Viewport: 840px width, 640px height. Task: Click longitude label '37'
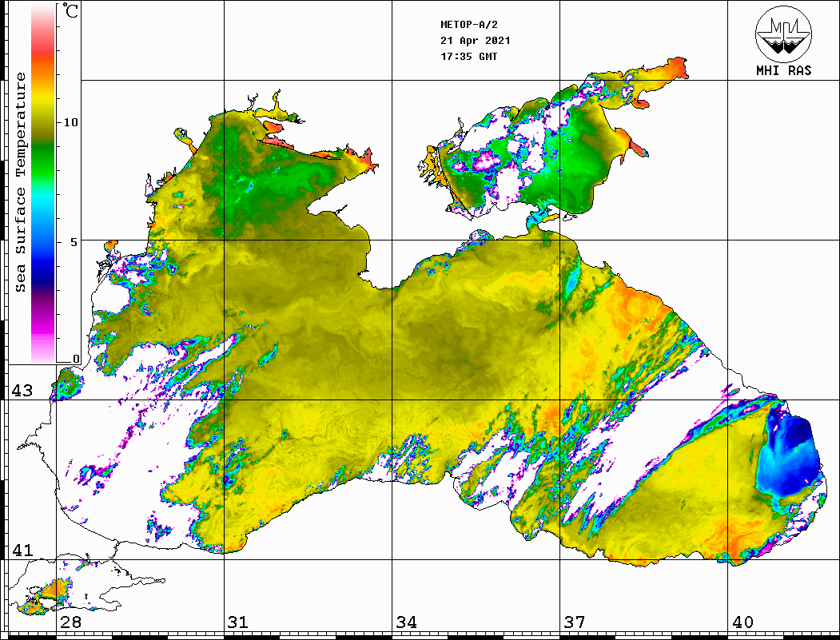575,622
